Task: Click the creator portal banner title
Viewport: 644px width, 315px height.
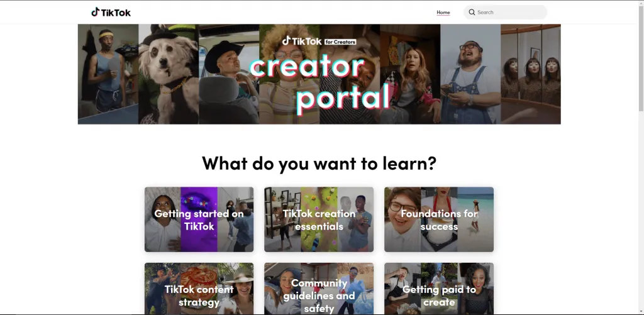Action: click(x=319, y=85)
